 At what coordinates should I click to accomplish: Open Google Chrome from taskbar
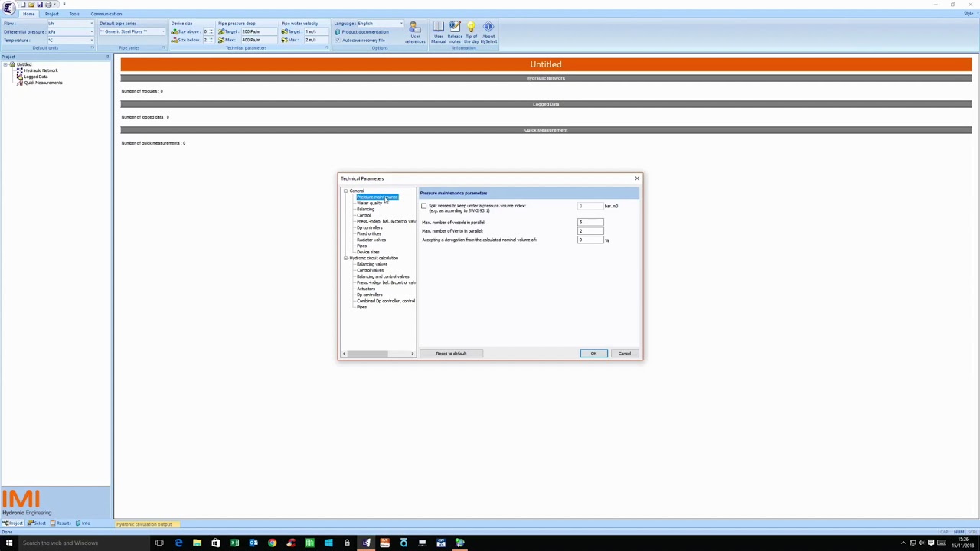click(x=272, y=543)
